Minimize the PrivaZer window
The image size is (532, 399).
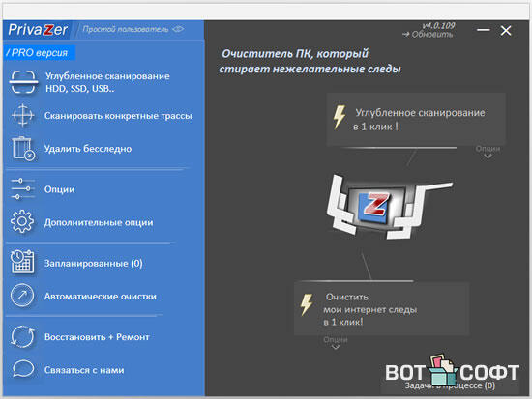pyautogui.click(x=483, y=30)
